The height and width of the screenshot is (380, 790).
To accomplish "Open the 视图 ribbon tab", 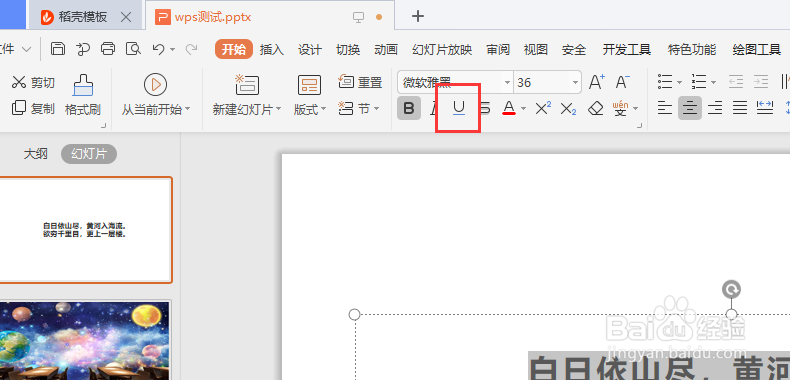I will [536, 49].
